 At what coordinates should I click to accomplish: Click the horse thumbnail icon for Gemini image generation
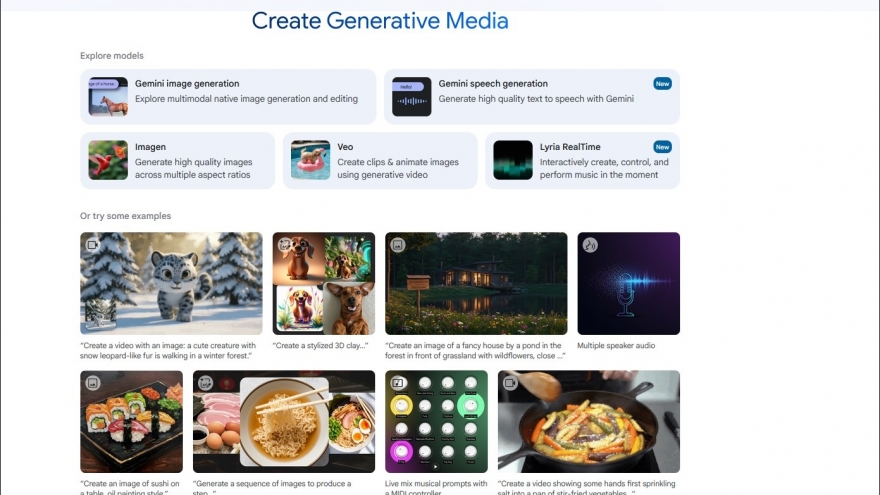[108, 97]
